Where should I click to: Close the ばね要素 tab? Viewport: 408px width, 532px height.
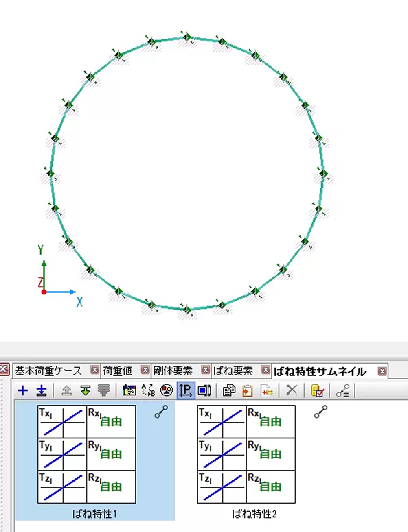point(266,370)
